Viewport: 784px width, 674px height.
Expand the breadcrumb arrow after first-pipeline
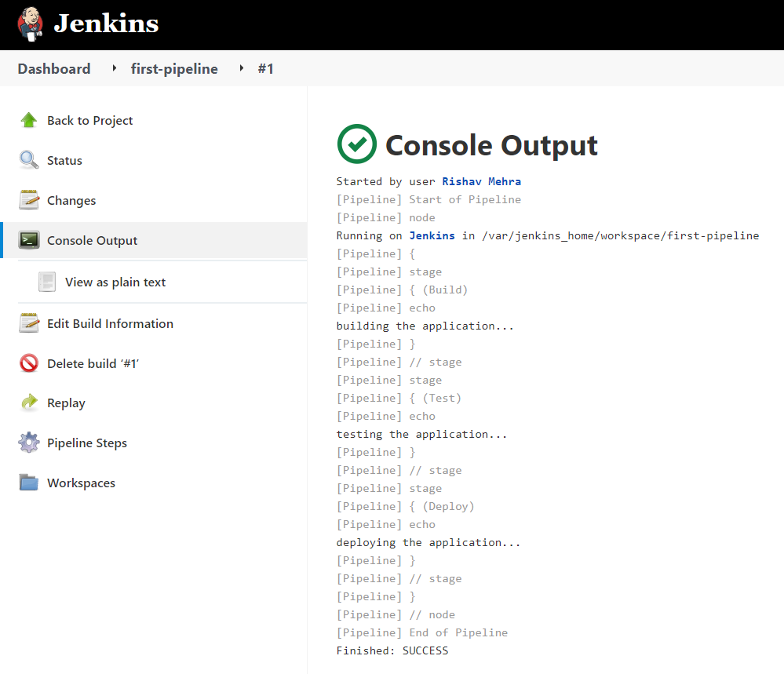(242, 68)
